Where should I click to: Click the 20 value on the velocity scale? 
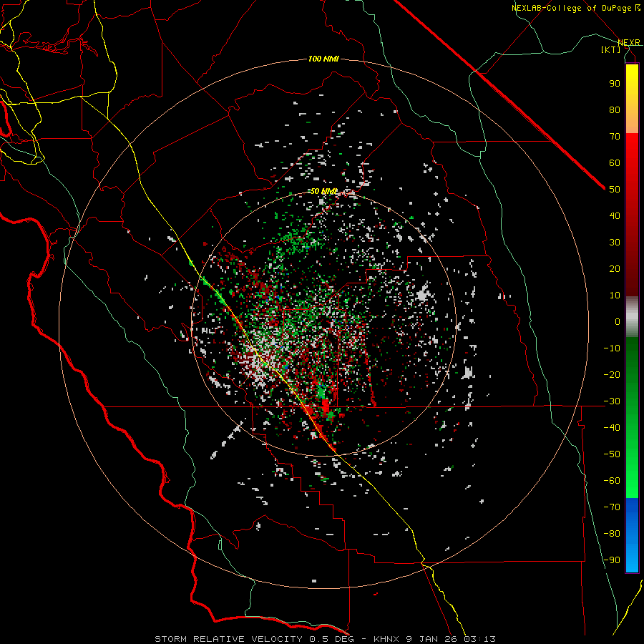(x=615, y=268)
